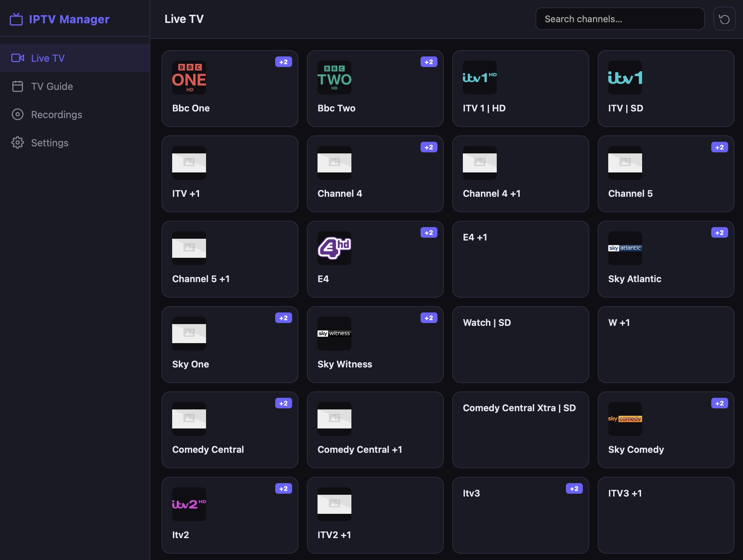This screenshot has height=560, width=743.
Task: Click the Live TV camera icon
Action: tap(18, 58)
